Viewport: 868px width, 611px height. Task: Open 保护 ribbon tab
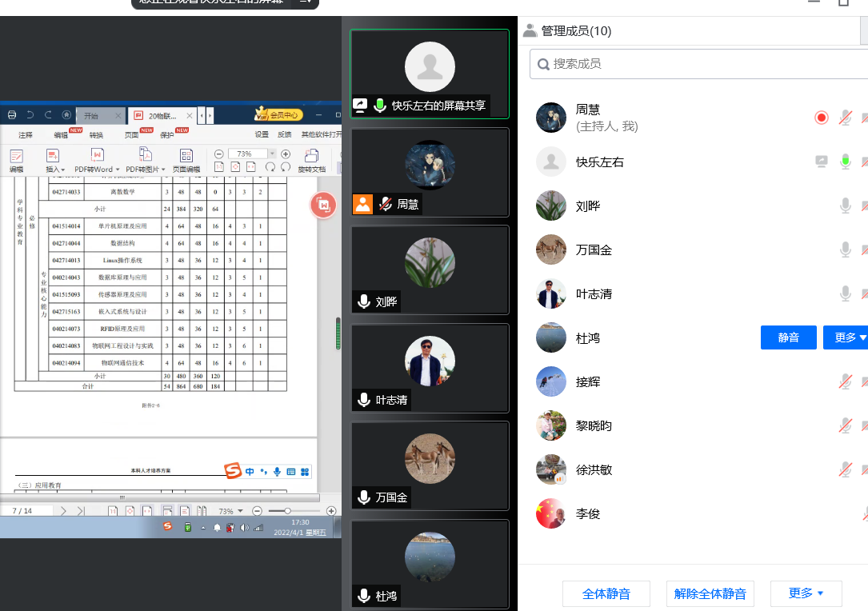(x=166, y=135)
